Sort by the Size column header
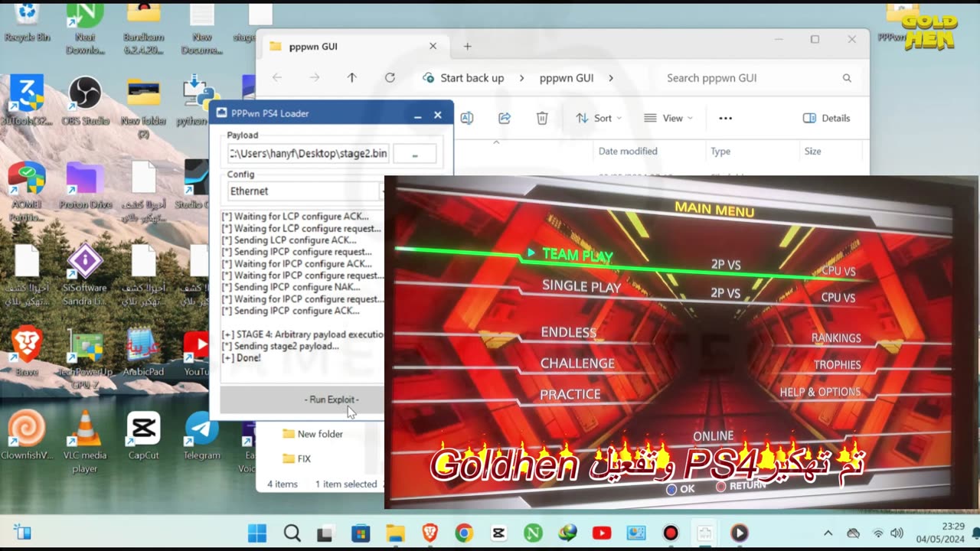This screenshot has width=980, height=551. tap(813, 152)
